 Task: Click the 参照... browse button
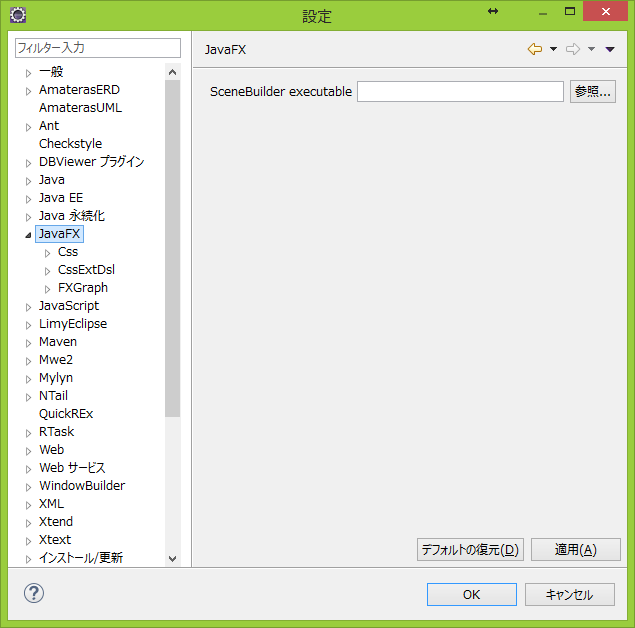coord(592,92)
